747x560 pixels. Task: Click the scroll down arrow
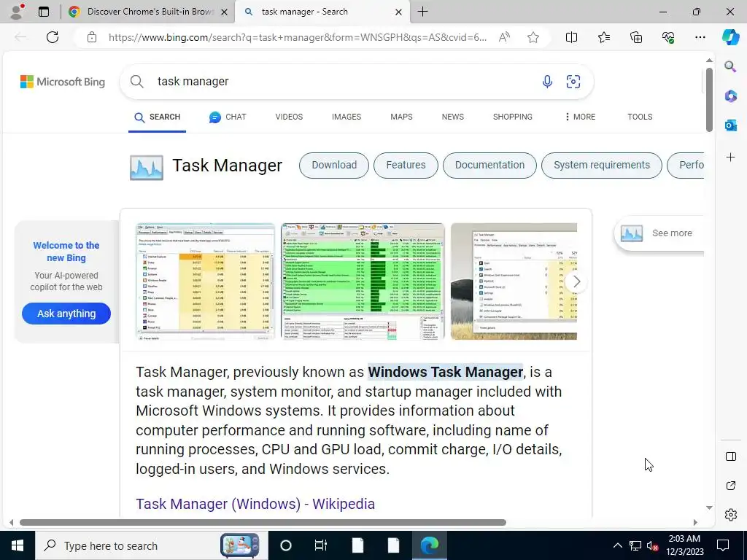click(709, 507)
